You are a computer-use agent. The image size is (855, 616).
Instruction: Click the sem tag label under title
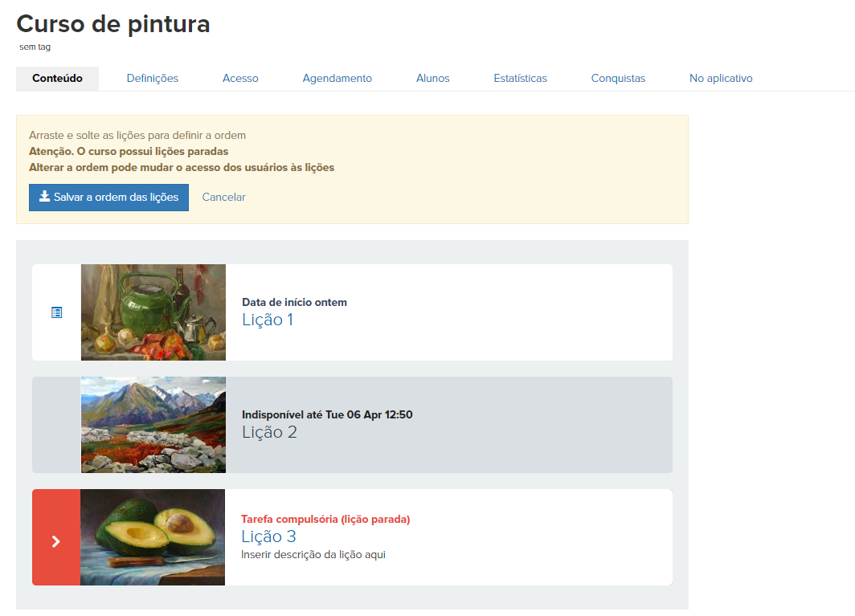35,47
